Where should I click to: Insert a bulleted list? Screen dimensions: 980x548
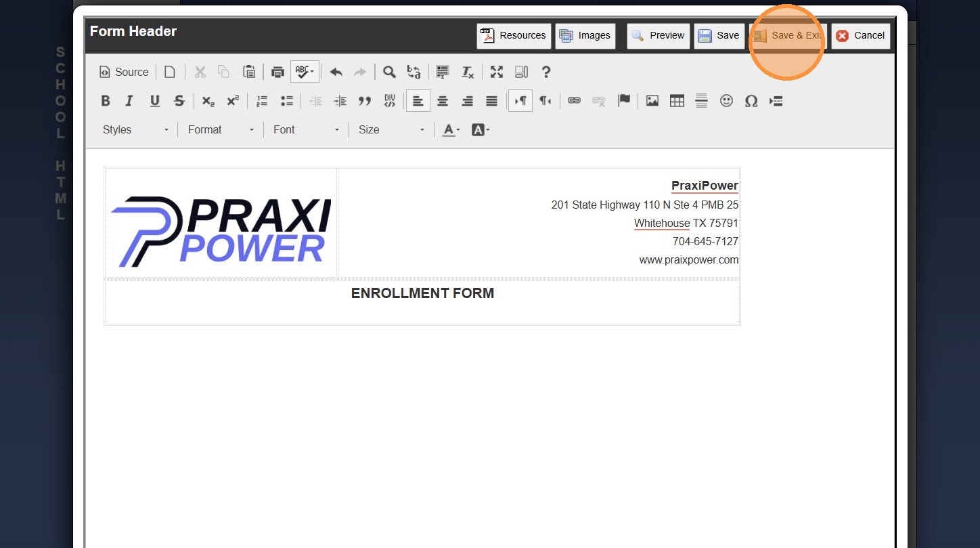pos(287,101)
